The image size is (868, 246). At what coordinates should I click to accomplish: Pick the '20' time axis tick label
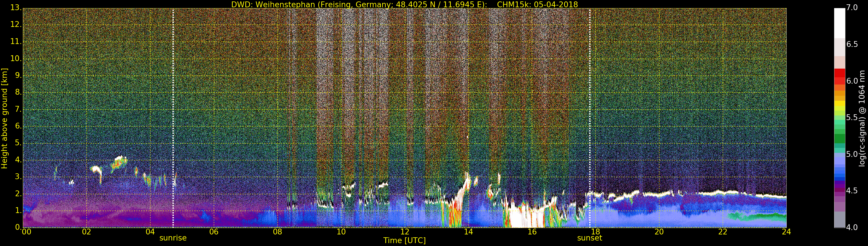point(659,232)
